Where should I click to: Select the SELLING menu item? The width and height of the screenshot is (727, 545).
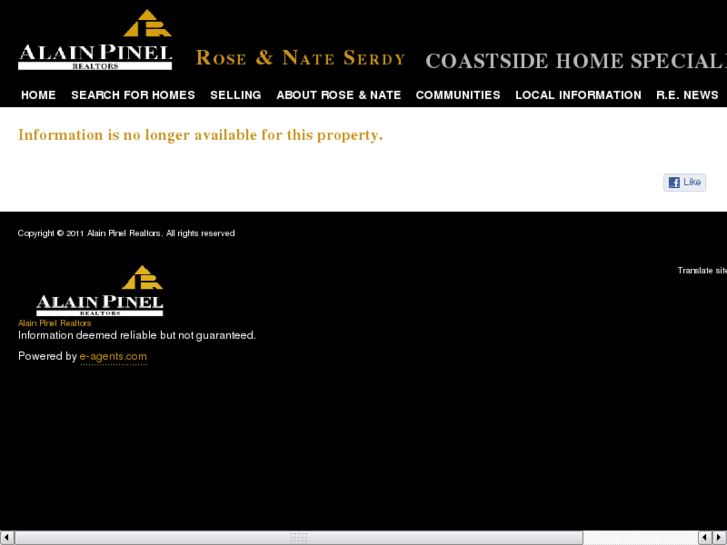pos(236,95)
